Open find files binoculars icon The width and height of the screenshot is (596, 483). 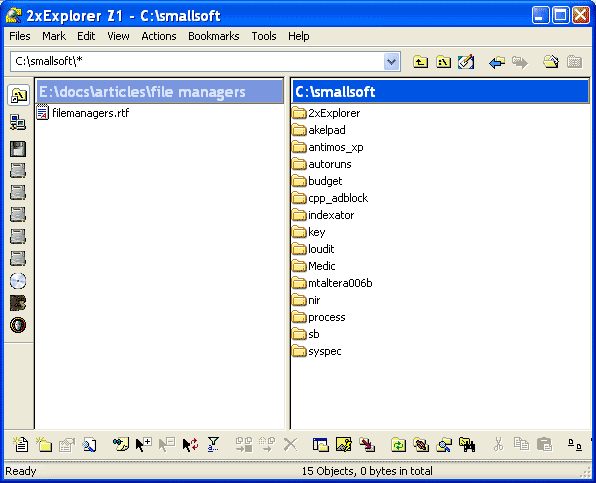(467, 444)
